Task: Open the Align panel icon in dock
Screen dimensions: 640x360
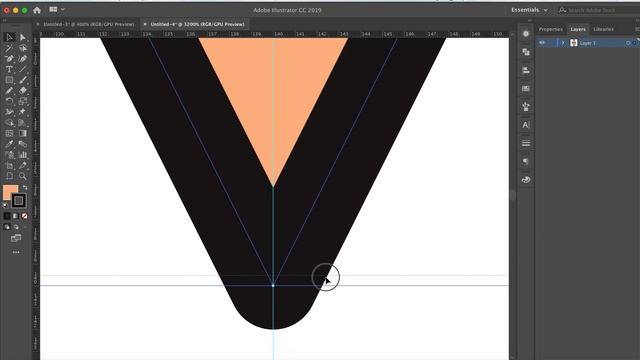Action: (x=526, y=70)
